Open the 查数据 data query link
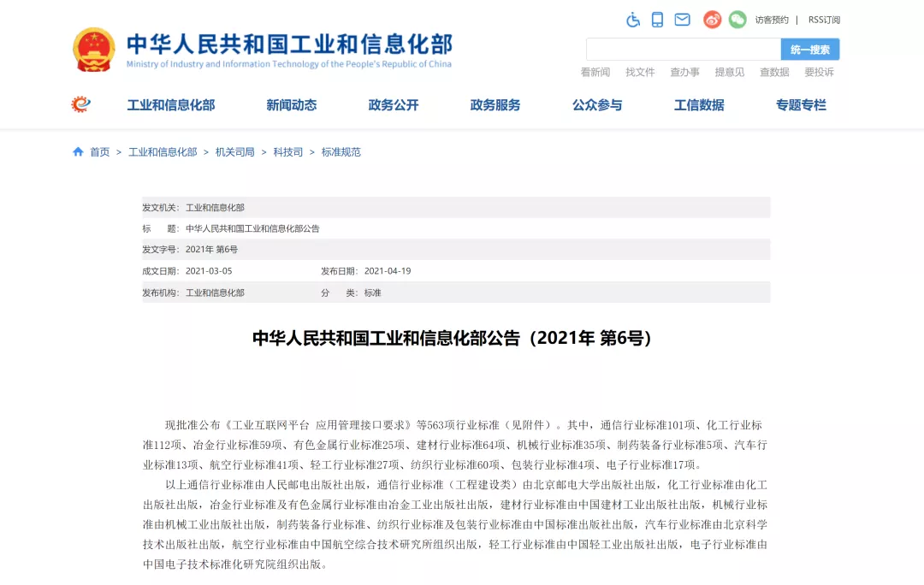 [773, 73]
